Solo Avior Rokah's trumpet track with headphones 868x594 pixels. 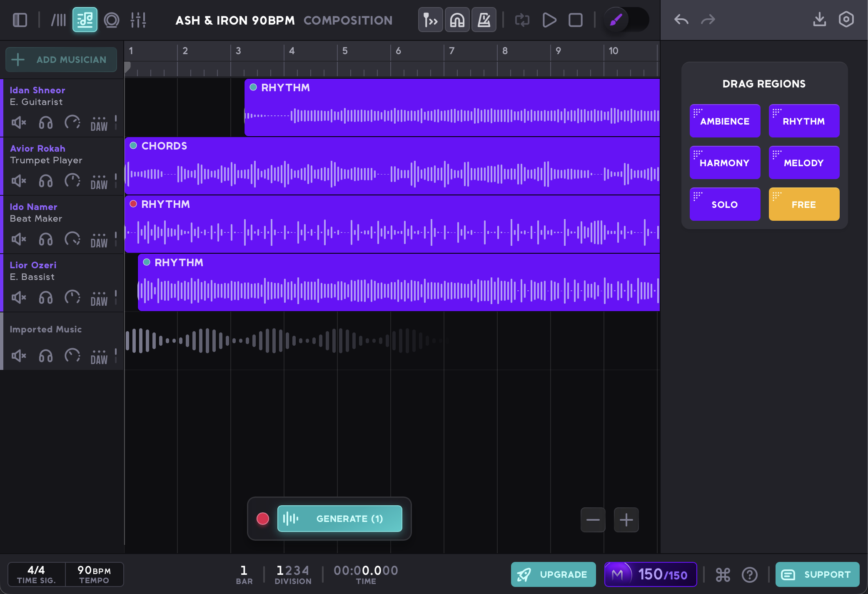45,181
